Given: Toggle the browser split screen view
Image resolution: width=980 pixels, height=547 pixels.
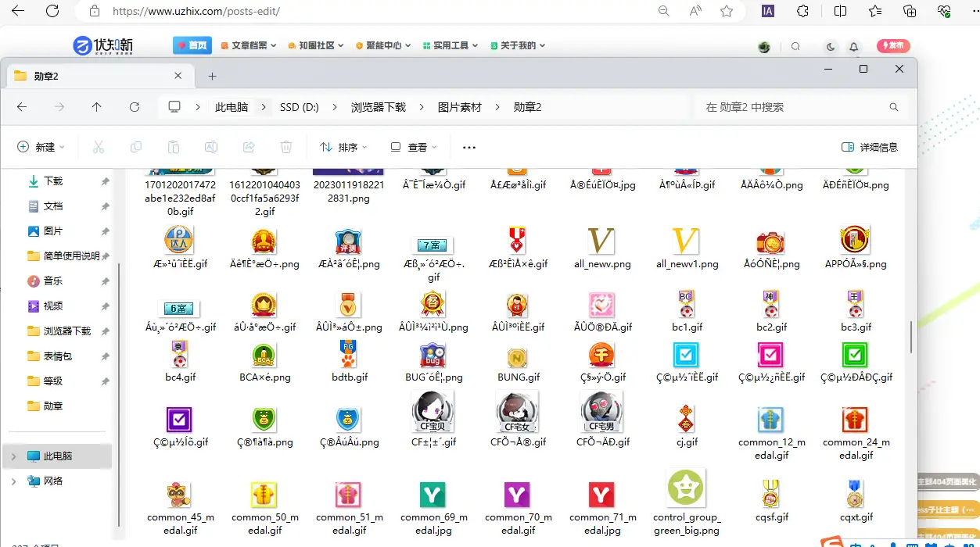Looking at the screenshot, I should (839, 12).
